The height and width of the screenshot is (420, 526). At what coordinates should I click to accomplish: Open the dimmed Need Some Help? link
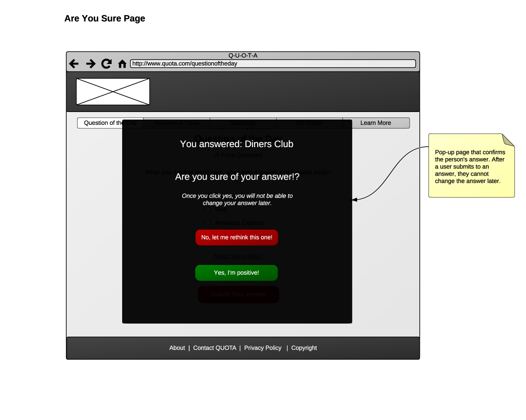(x=238, y=256)
